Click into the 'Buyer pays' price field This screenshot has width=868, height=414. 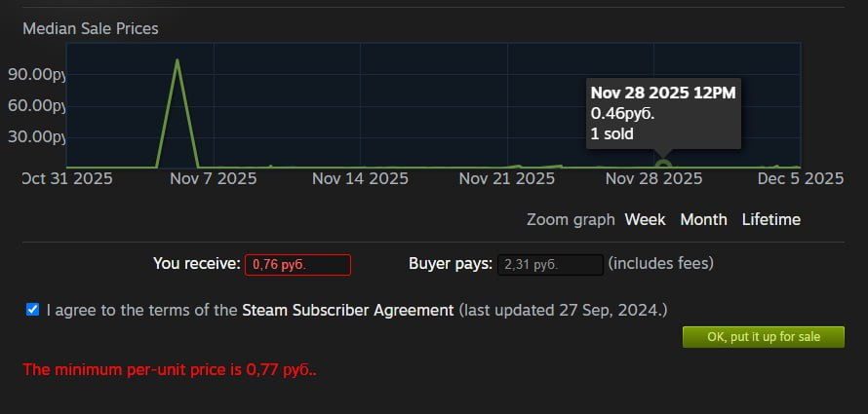point(550,264)
